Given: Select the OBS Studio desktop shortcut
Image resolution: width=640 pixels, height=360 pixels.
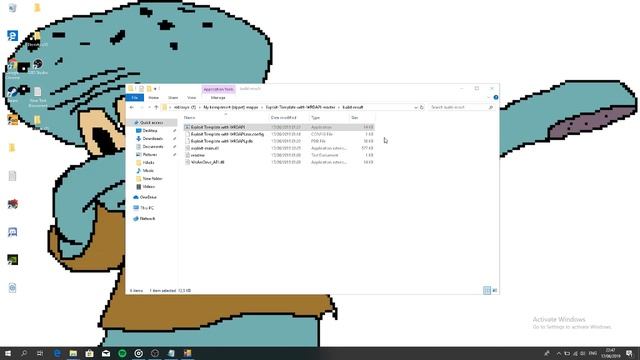Looking at the screenshot, I should click(x=38, y=67).
